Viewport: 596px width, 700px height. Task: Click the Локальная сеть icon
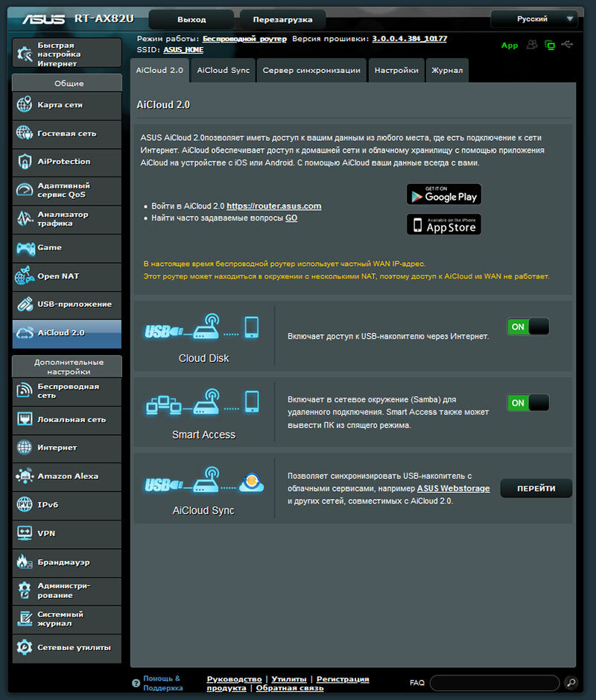[x=24, y=419]
